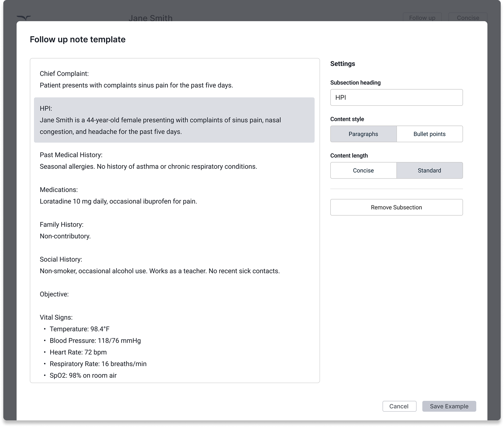Click Remove Subsection button
The width and height of the screenshot is (504, 427).
(x=397, y=207)
